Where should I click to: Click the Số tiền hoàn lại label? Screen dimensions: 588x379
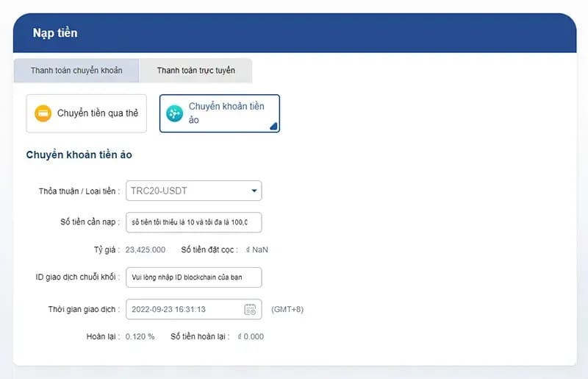point(200,336)
